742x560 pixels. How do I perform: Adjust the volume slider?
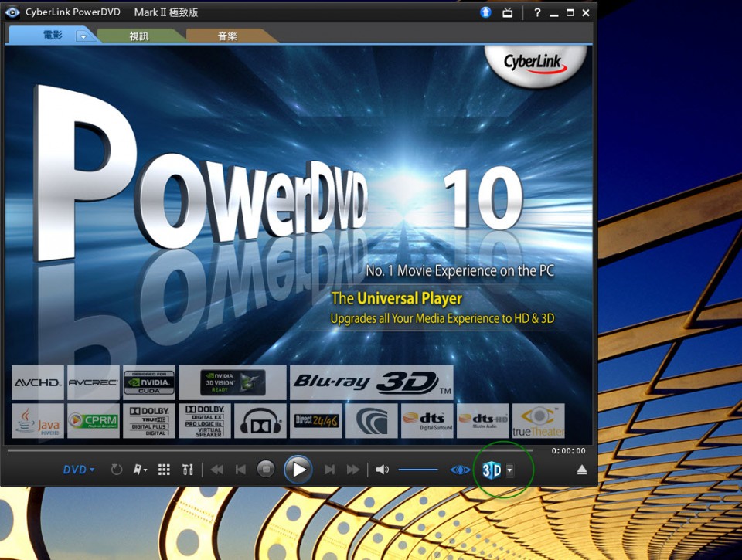[418, 470]
